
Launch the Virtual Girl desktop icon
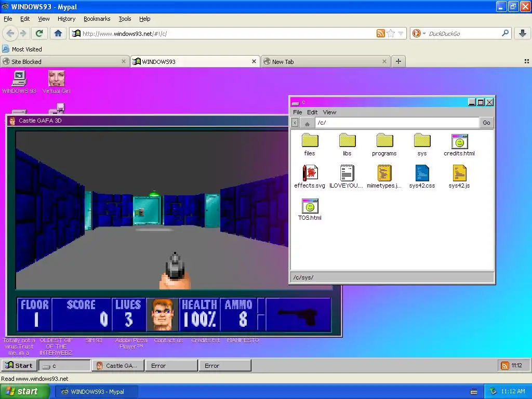coord(56,82)
